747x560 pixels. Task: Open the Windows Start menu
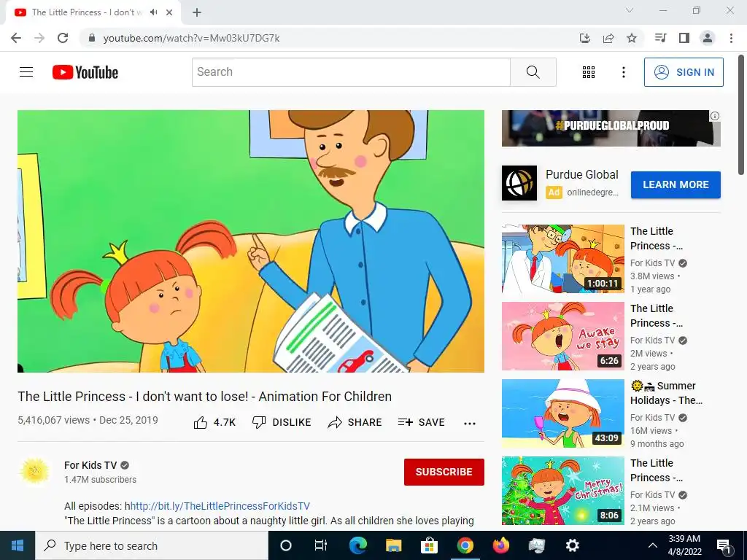(18, 545)
